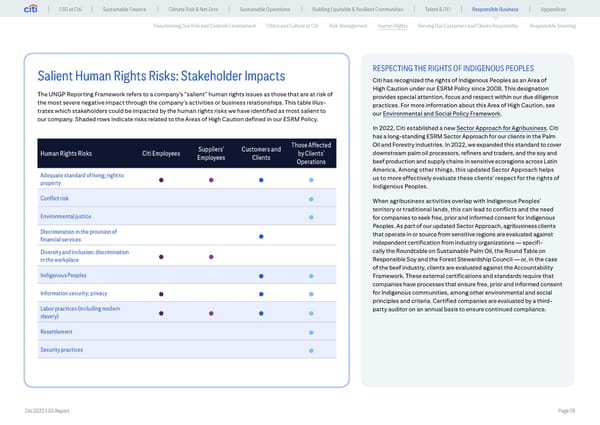Select the Climate Risk & Net Zero tab

(207, 11)
